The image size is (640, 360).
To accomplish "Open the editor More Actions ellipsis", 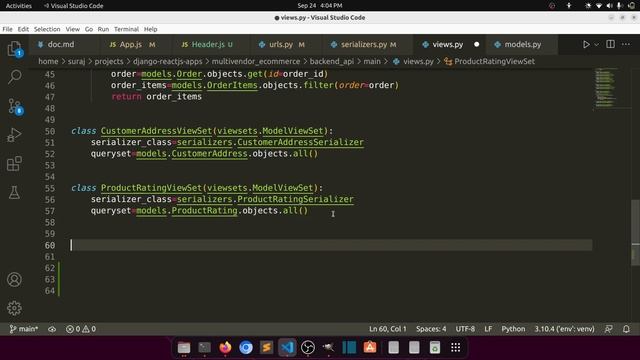I will pyautogui.click(x=626, y=44).
